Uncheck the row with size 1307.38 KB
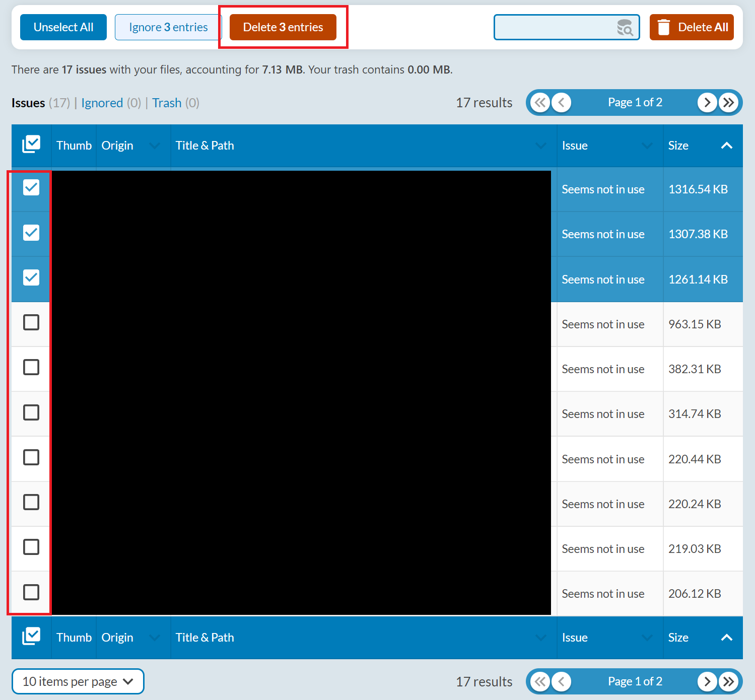 (31, 233)
